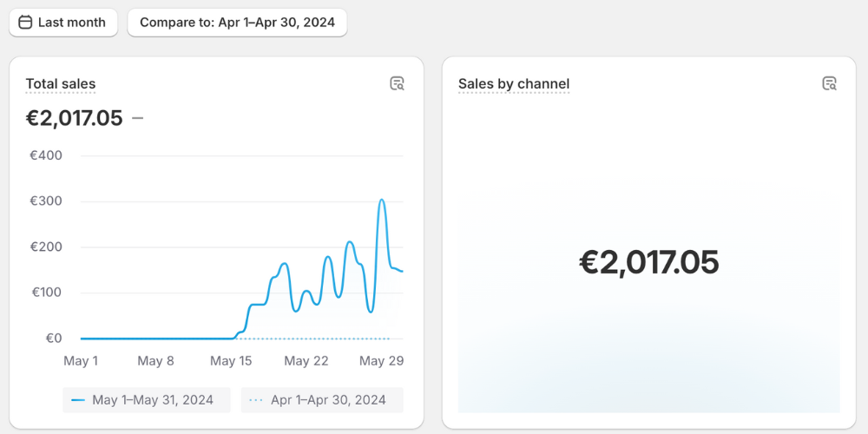Click the May 22 x-axis label
The width and height of the screenshot is (868, 434).
pyautogui.click(x=306, y=361)
